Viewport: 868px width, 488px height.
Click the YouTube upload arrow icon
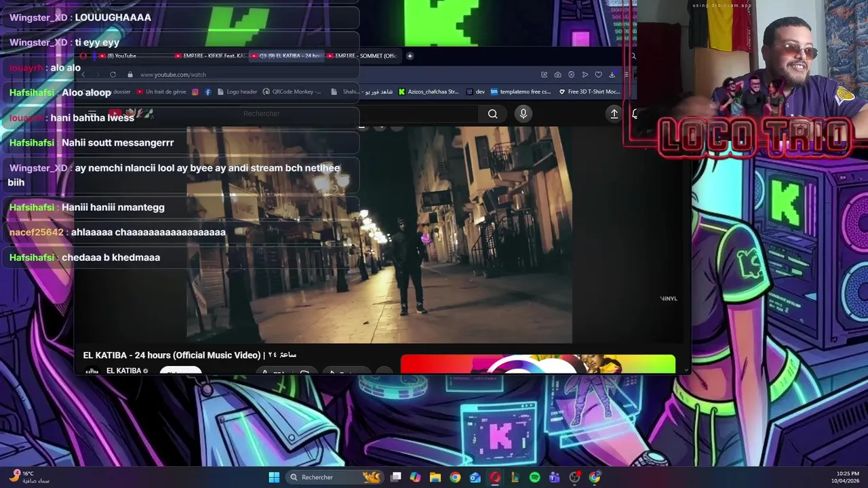tap(614, 114)
